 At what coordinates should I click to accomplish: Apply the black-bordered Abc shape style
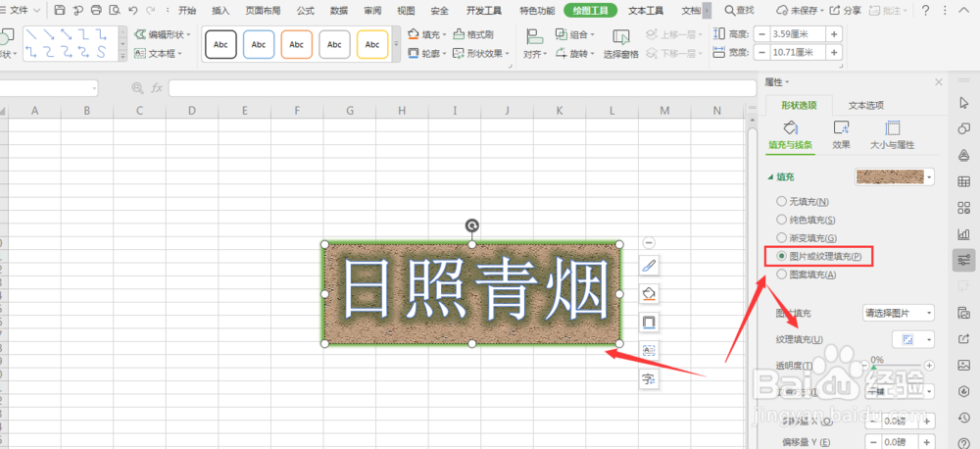pyautogui.click(x=220, y=44)
